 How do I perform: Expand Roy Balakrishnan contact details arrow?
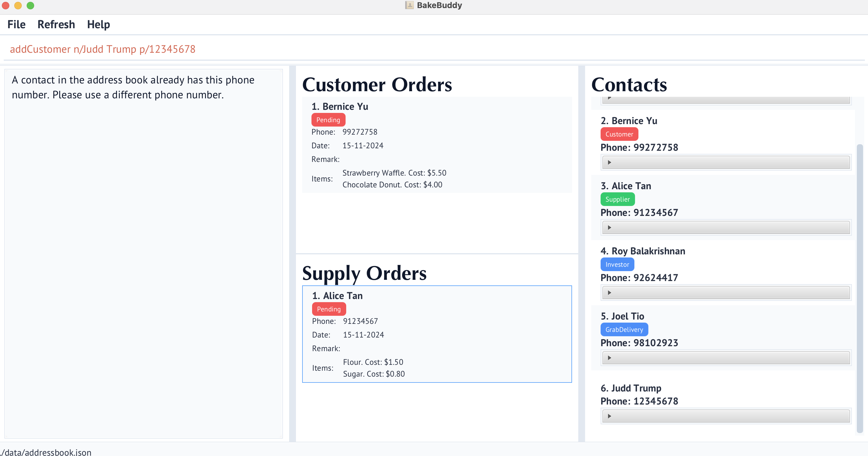pos(609,293)
